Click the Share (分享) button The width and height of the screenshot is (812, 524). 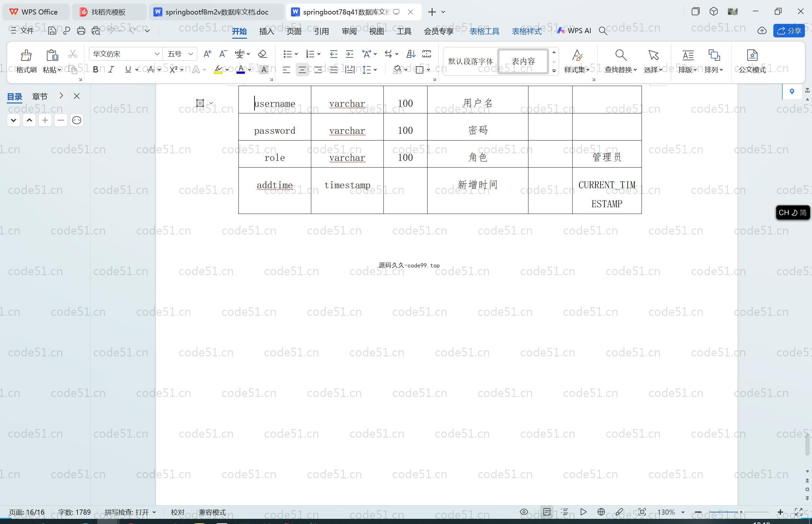(x=789, y=31)
